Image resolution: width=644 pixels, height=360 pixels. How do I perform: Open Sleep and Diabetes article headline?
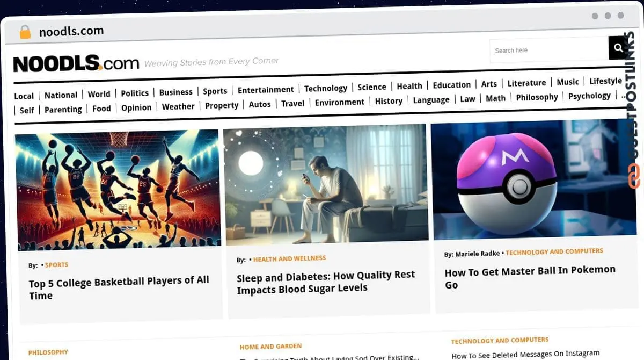(326, 282)
